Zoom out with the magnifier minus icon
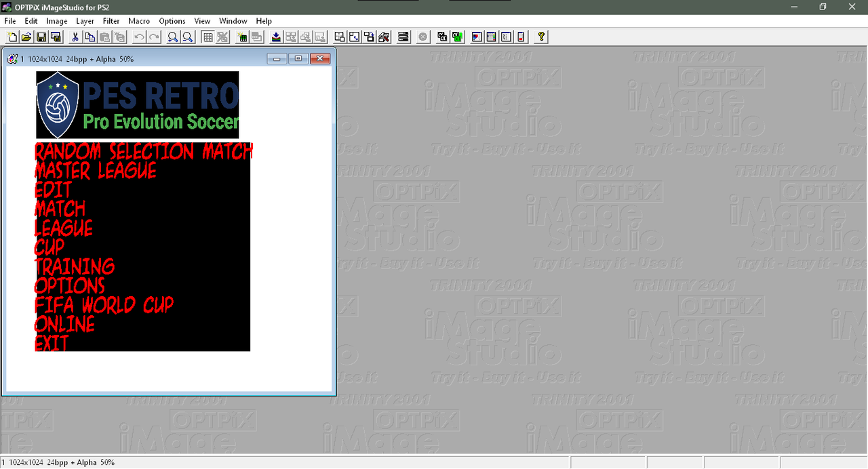This screenshot has width=868, height=469. click(x=188, y=37)
